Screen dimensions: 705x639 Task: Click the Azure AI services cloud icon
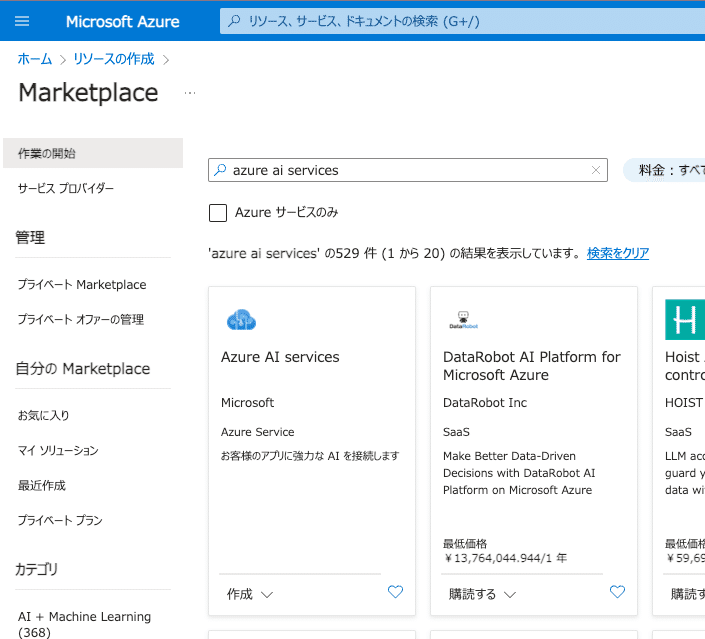[241, 320]
